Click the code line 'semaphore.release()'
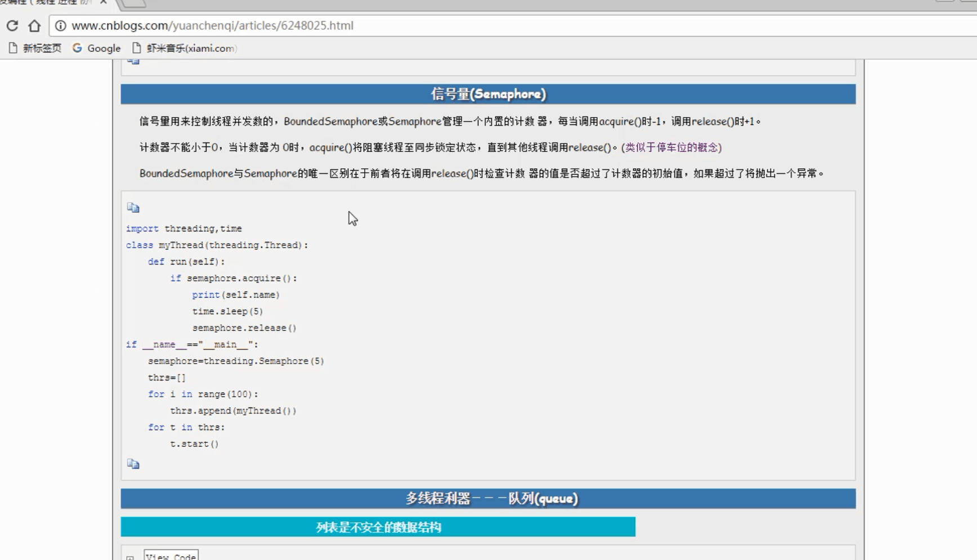977x560 pixels. [244, 328]
